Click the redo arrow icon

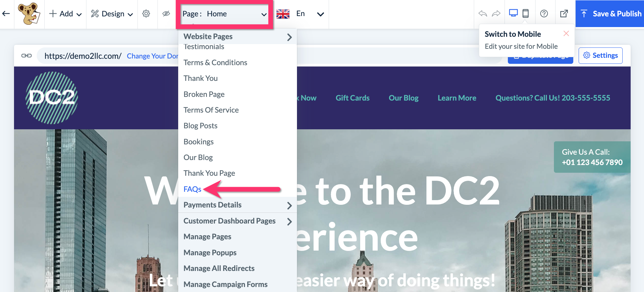497,13
